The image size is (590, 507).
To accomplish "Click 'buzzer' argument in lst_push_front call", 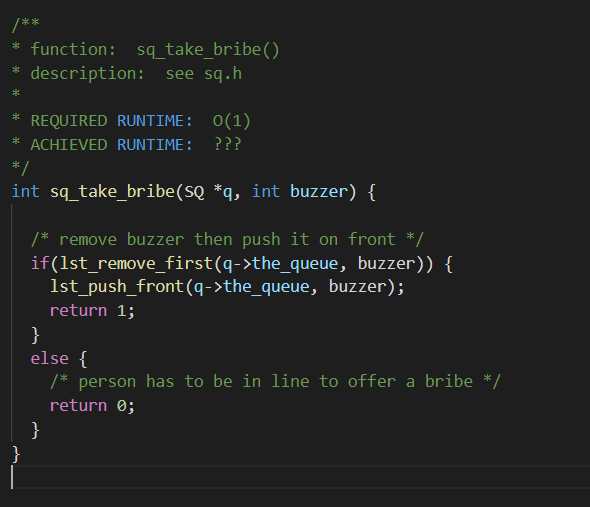I will [357, 287].
